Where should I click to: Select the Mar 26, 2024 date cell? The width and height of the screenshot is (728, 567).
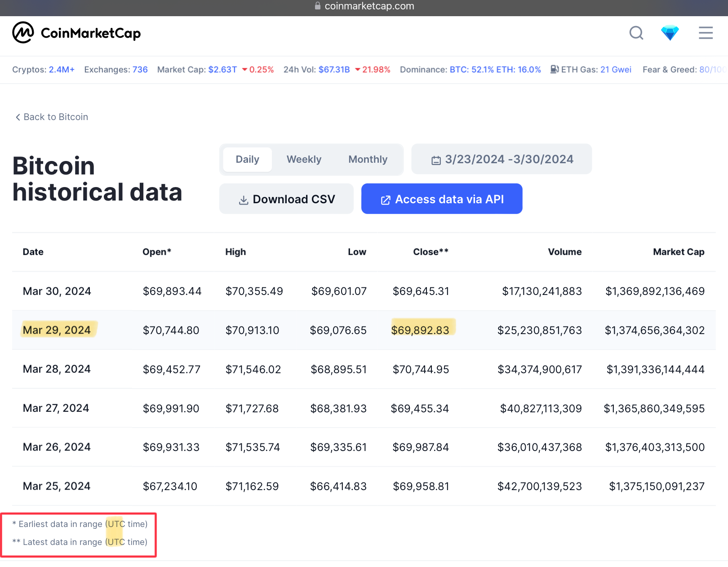[x=57, y=447]
